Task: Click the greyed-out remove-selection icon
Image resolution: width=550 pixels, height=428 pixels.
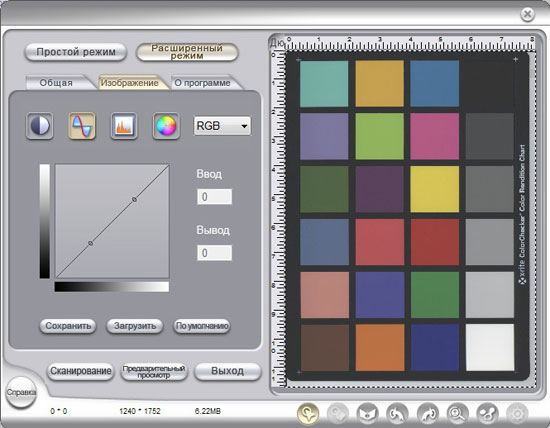Action: [x=338, y=414]
